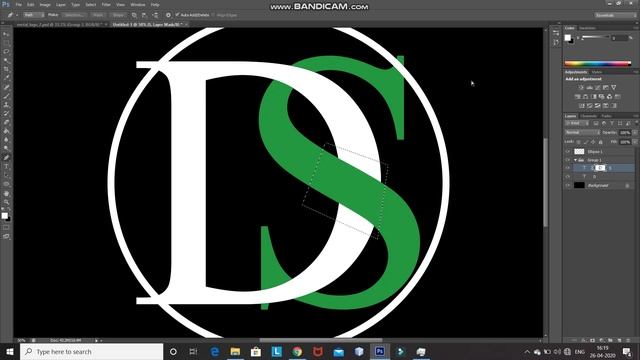The height and width of the screenshot is (360, 640).
Task: Open pen options gear menu
Action: point(168,15)
